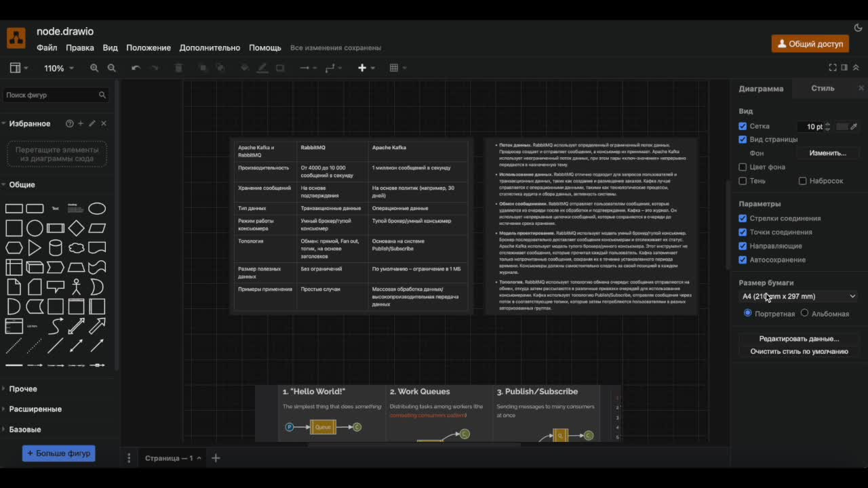
Task: Open the Помощь menu
Action: [x=265, y=47]
